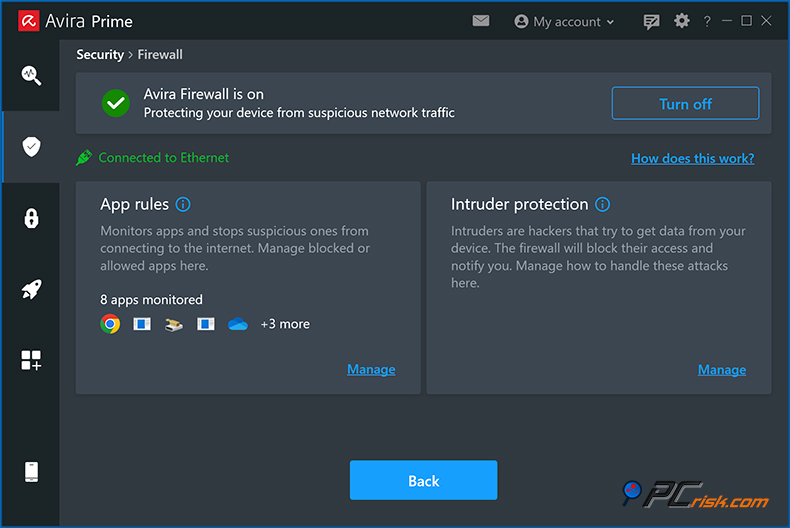Click the help question mark icon
790x528 pixels.
(707, 21)
